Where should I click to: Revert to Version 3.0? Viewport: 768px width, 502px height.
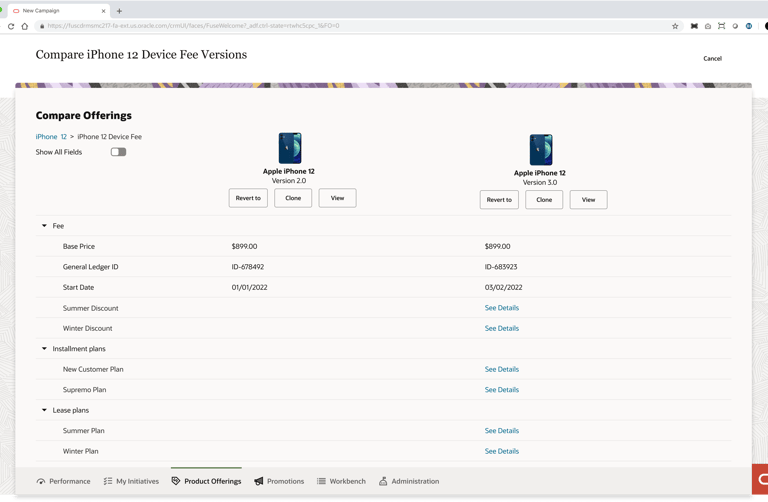coord(499,200)
